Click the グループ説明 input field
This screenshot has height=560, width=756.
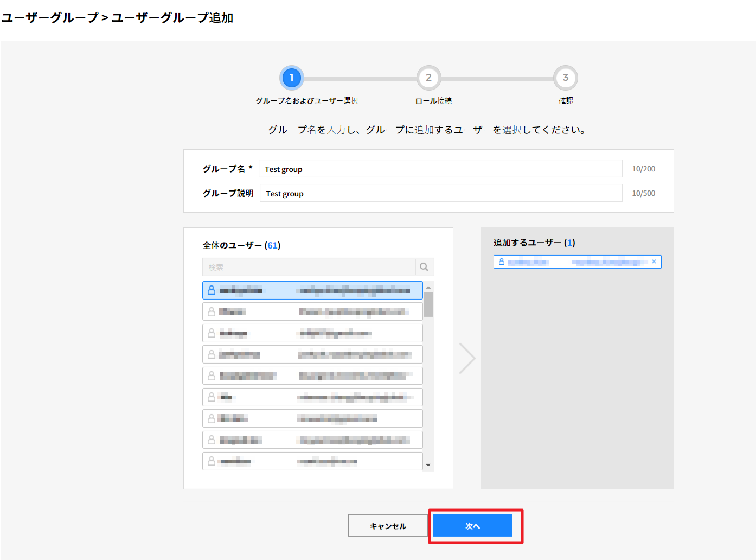point(440,193)
